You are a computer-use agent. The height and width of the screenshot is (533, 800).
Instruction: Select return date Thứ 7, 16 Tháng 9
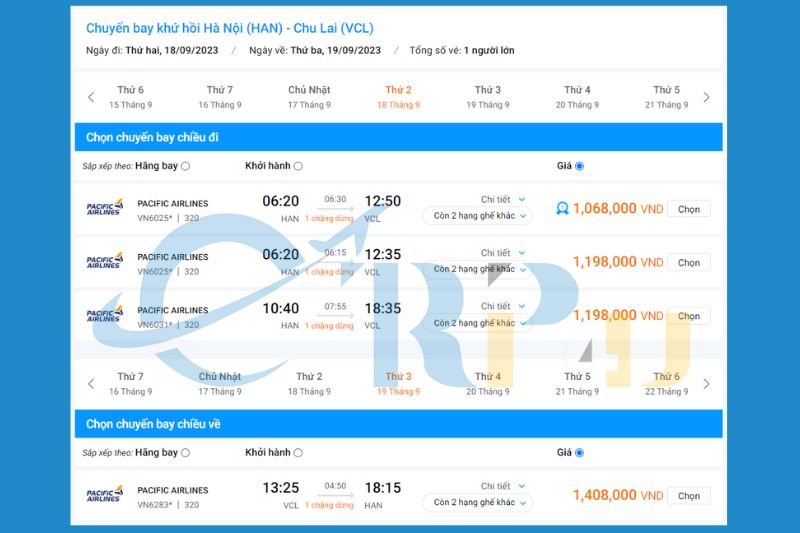coord(131,384)
